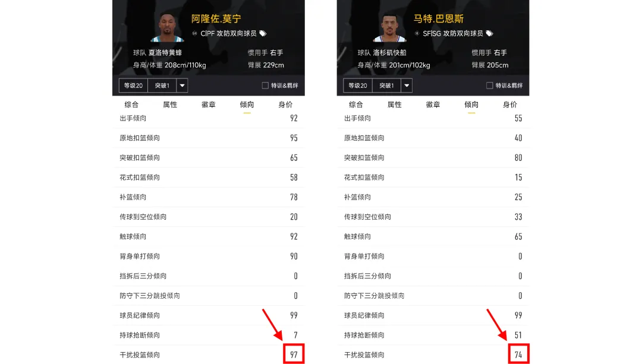Screen dimensions: 642x364
Task: Select 干扰投篮倾向 row value 74
Action: coord(518,354)
